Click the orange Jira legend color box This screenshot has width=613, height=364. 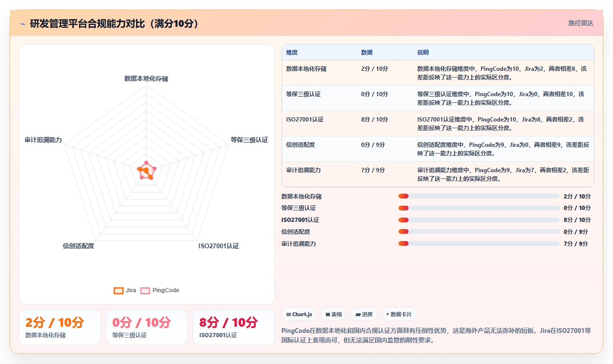(x=118, y=290)
